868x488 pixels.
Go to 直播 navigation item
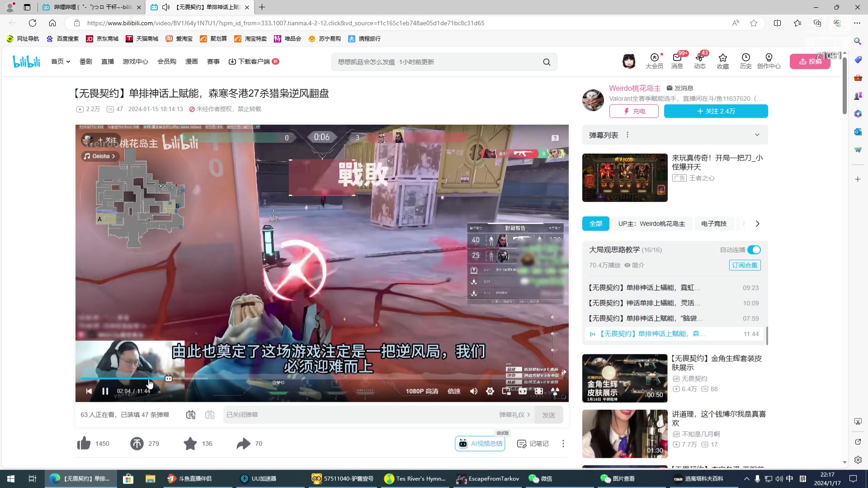click(108, 61)
